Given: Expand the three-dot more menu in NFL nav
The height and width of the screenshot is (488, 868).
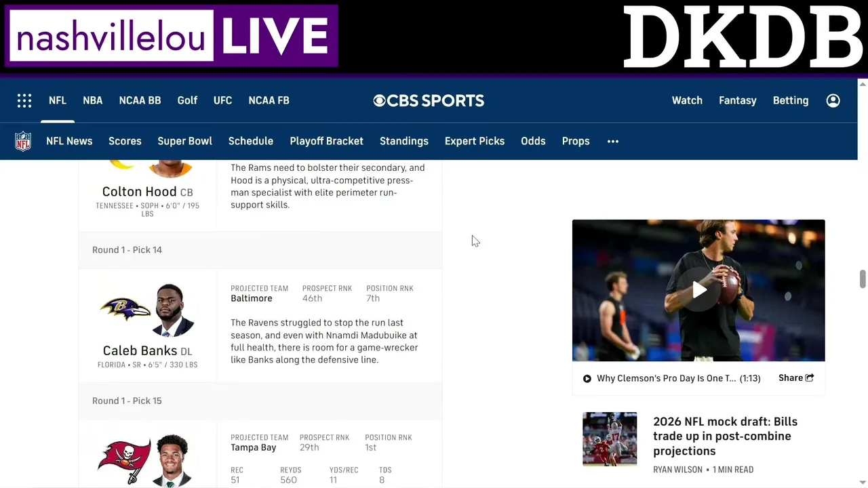Looking at the screenshot, I should (x=613, y=141).
